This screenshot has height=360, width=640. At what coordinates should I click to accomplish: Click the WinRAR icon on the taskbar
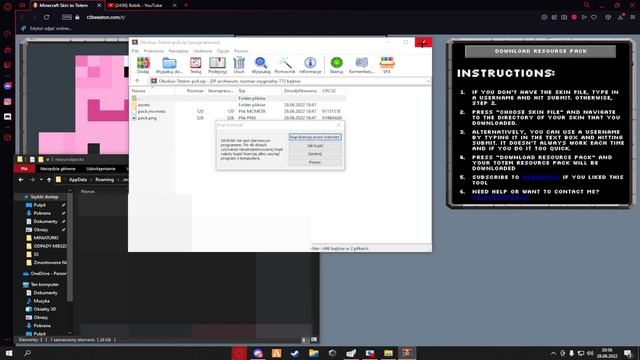tap(407, 353)
